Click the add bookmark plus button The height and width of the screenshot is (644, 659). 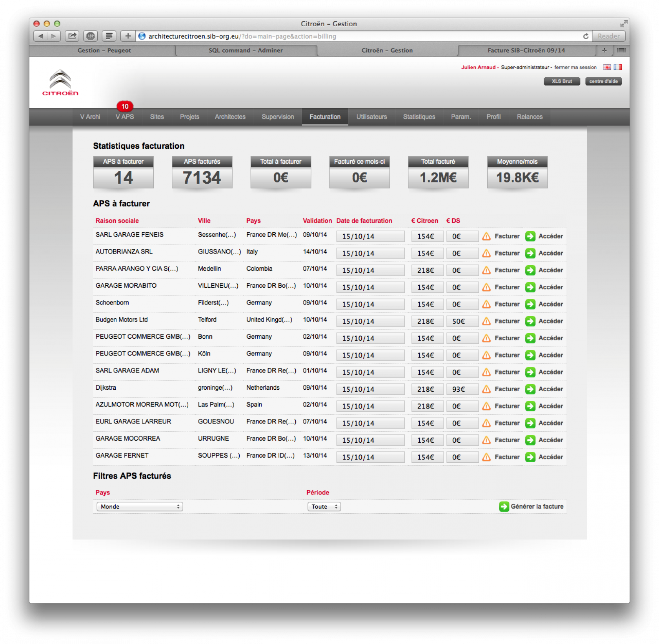(x=128, y=36)
